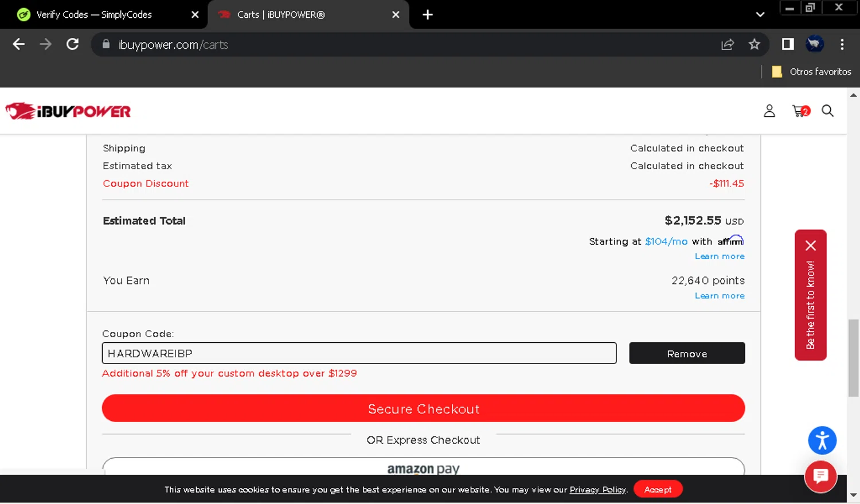Click the Shipping label
Image resolution: width=860 pixels, height=504 pixels.
tap(124, 148)
